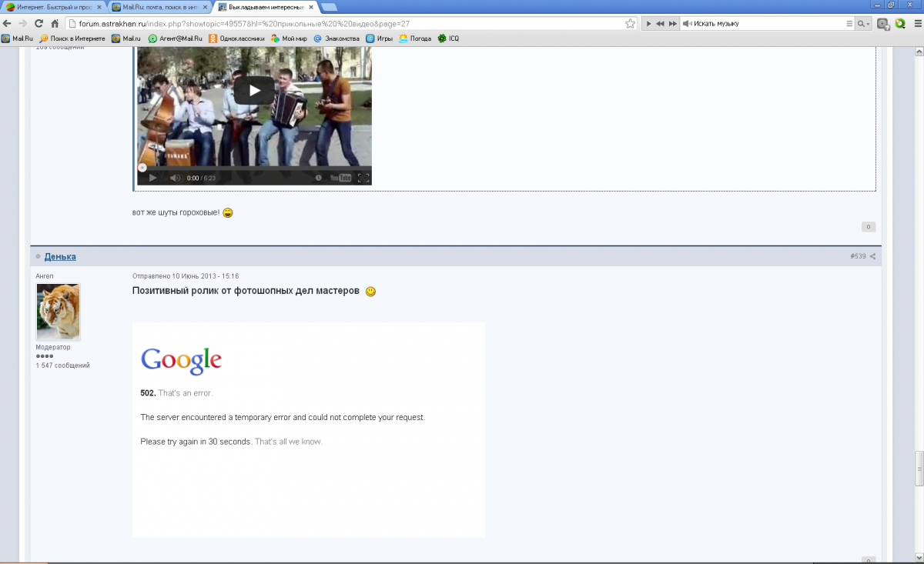Click the post date 'Отправлено 10 Июнь 2013 - 15:16'
Viewport: 924px width, 564px height.
186,275
